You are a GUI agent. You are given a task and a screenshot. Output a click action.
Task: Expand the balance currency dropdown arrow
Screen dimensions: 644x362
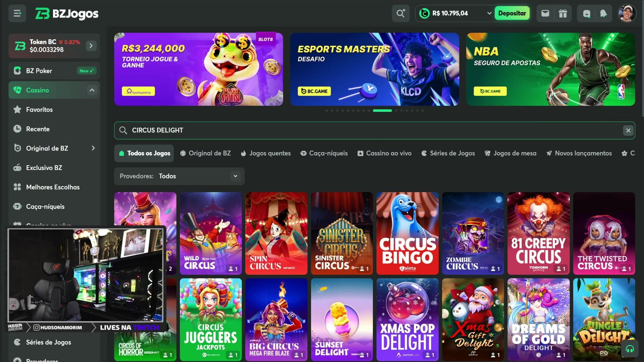[x=489, y=13]
